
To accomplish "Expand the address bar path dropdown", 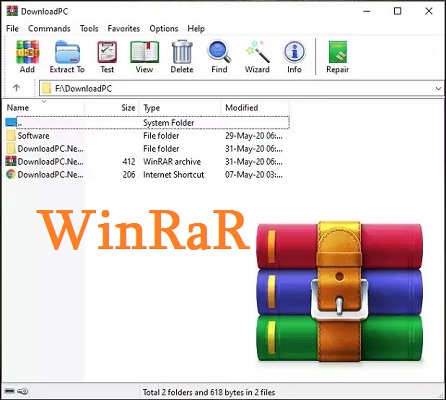I will [438, 89].
